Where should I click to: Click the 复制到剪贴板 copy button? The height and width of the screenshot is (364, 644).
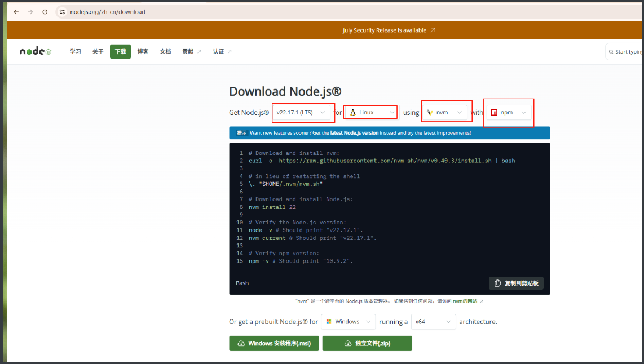[x=516, y=283]
